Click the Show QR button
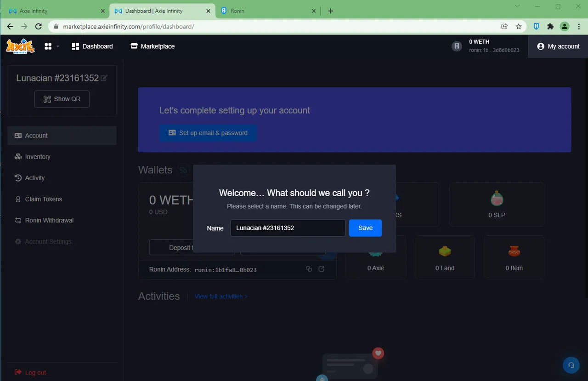The image size is (588, 381). pos(62,99)
